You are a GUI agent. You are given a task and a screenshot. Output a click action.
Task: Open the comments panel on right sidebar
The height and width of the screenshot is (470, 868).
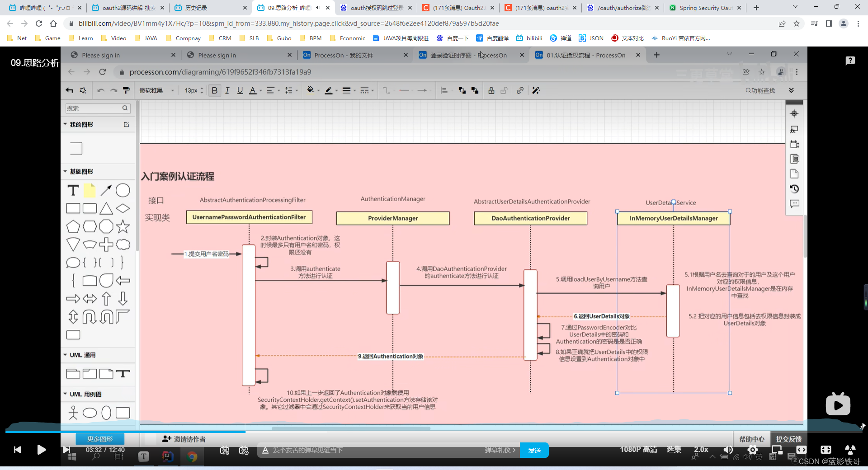[794, 204]
